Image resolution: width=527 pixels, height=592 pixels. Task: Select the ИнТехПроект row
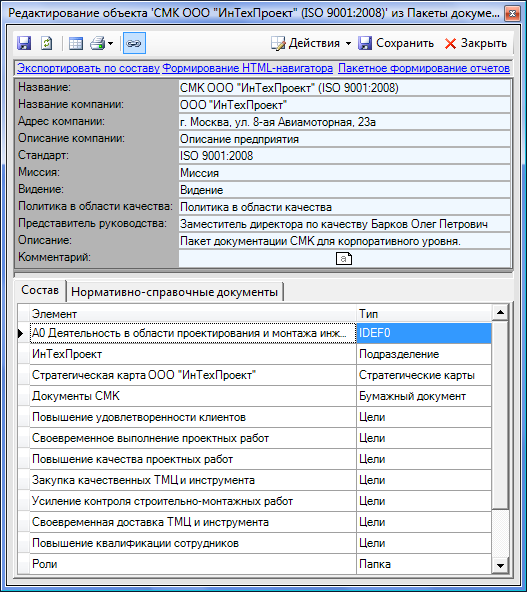(193, 354)
